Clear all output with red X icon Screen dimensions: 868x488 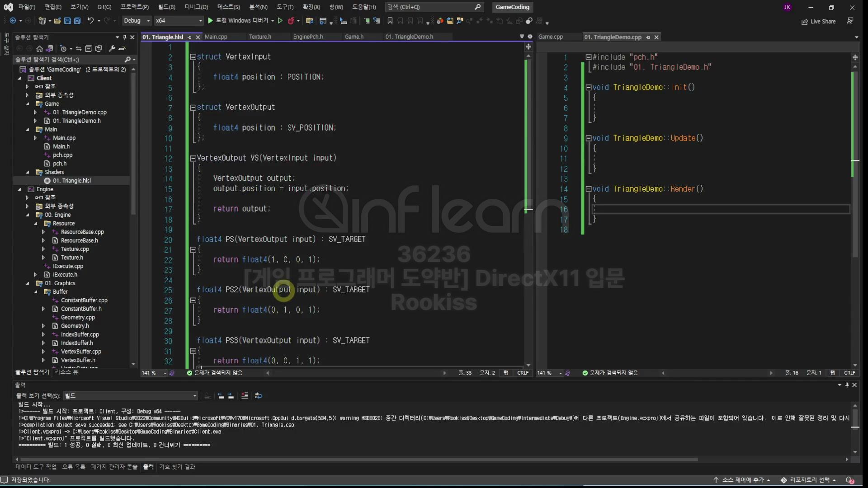[245, 396]
